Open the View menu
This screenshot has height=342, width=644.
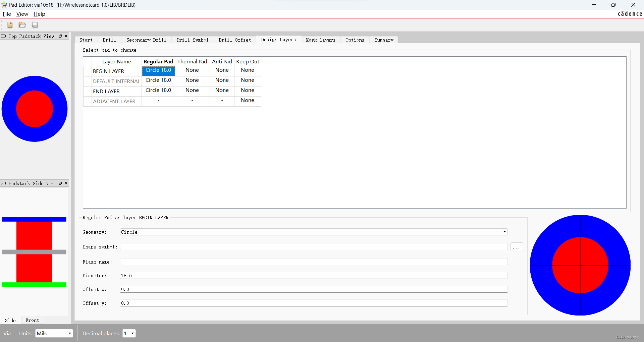[22, 14]
